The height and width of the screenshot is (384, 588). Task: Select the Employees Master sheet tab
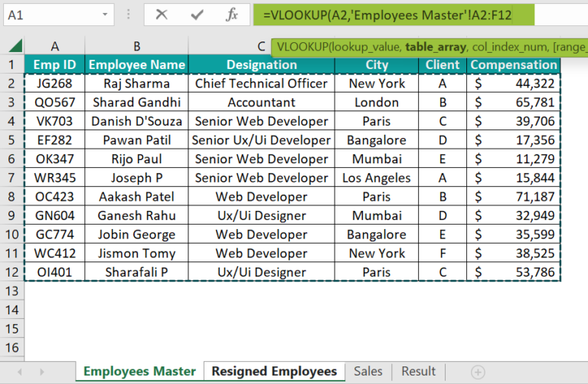click(x=139, y=372)
